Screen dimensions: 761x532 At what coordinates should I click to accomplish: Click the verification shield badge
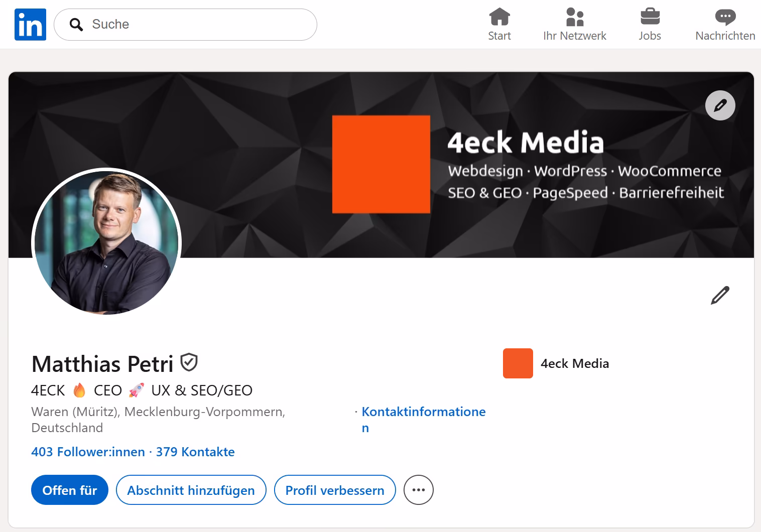189,362
